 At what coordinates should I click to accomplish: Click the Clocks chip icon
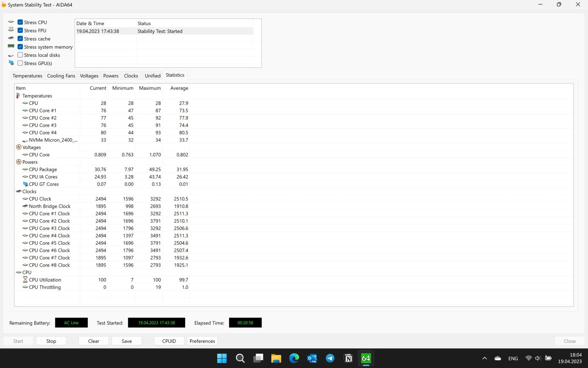(x=18, y=191)
